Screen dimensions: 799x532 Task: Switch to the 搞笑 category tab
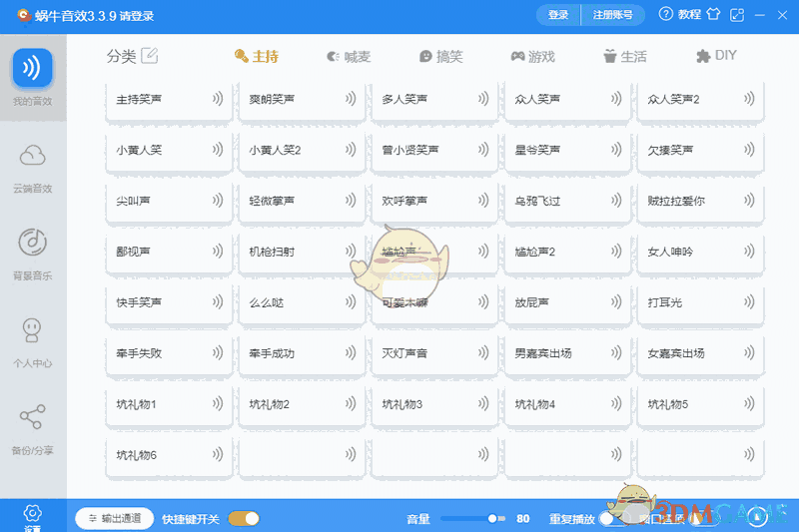(440, 56)
